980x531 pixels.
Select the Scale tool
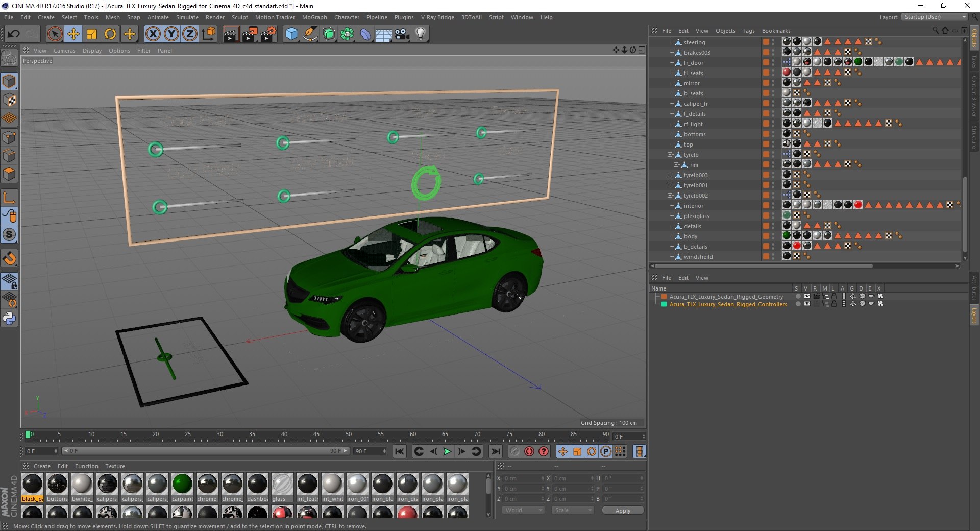(92, 34)
